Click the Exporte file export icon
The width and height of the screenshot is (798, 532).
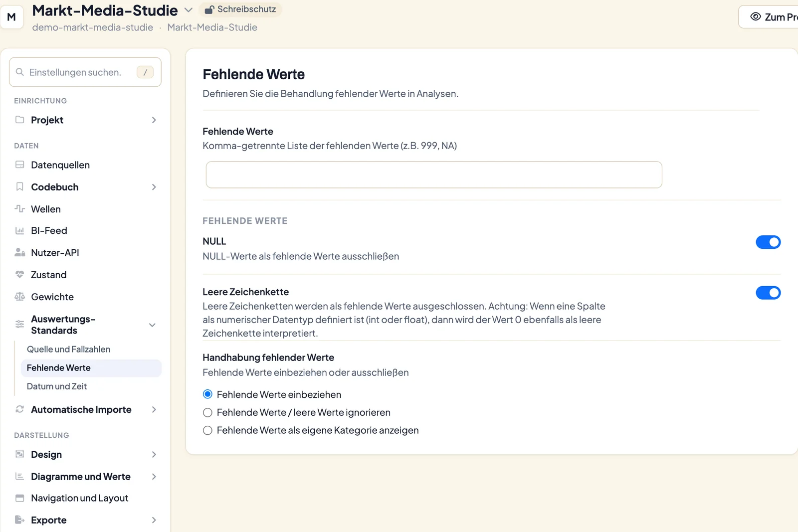pos(20,520)
